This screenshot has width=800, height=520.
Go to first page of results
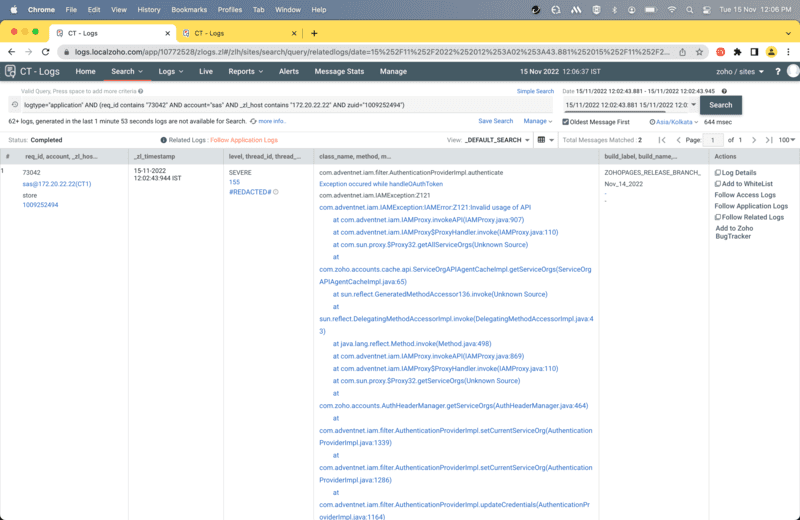click(662, 140)
